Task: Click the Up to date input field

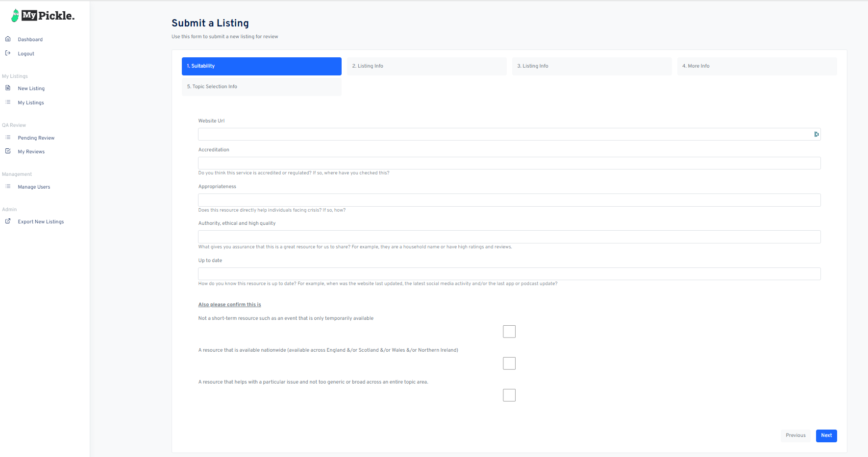Action: click(x=509, y=274)
